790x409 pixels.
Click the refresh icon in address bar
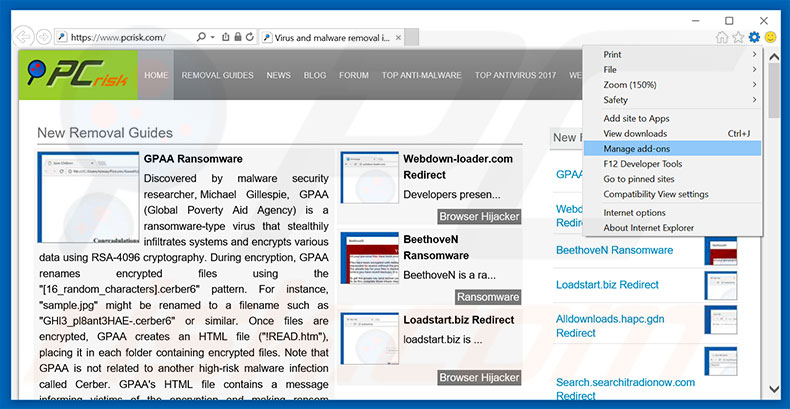pyautogui.click(x=250, y=37)
